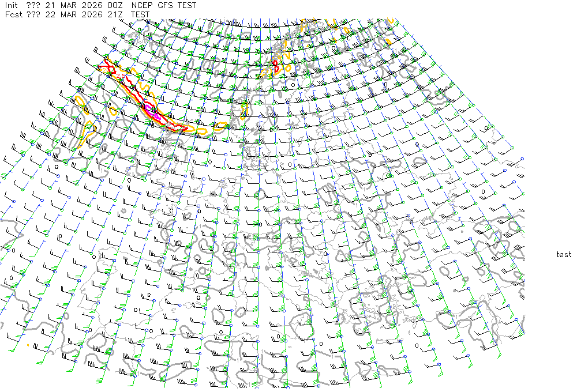Click 'TEST' at end of Fcst line
The height and width of the screenshot is (392, 577).
click(x=140, y=14)
